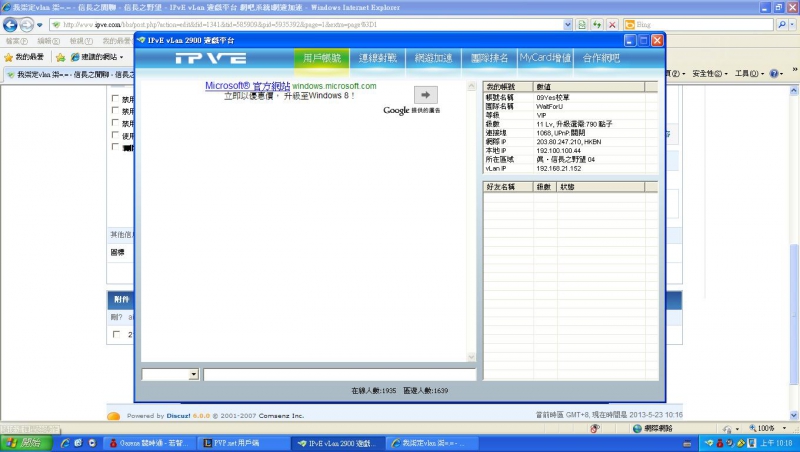800x452 pixels.
Task: Click the IE page scrollbar down arrow
Action: [794, 415]
